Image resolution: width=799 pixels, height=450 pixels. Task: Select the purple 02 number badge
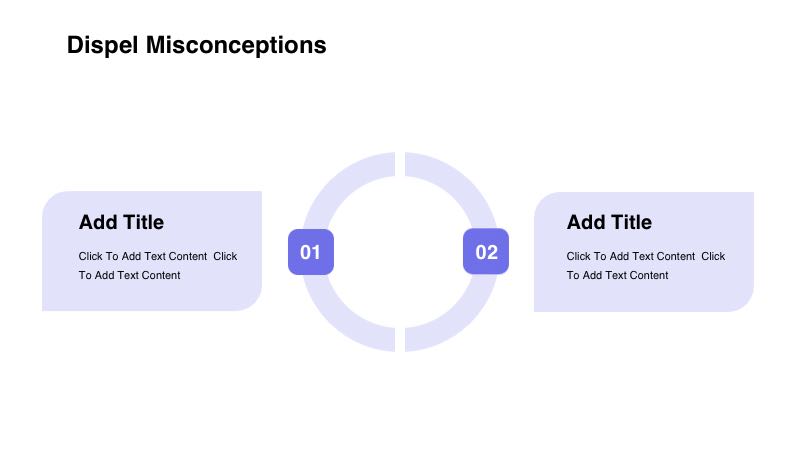(x=486, y=252)
